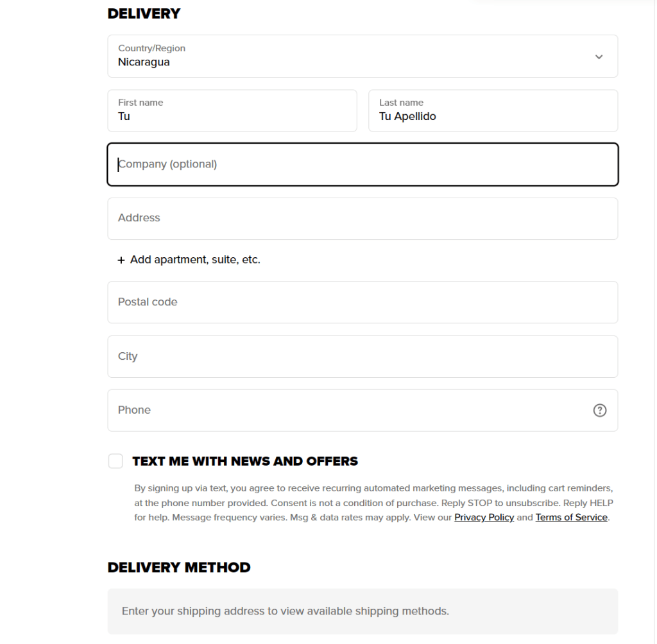This screenshot has height=644, width=657.
Task: Focus the City input field
Action: 363,357
